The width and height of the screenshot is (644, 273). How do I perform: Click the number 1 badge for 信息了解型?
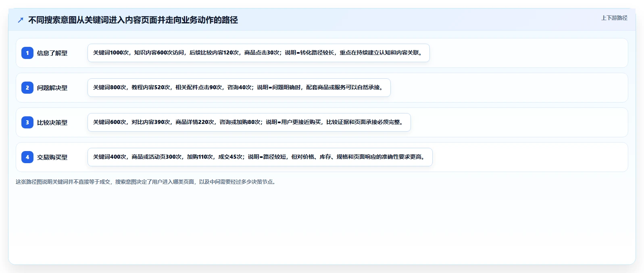pos(27,53)
